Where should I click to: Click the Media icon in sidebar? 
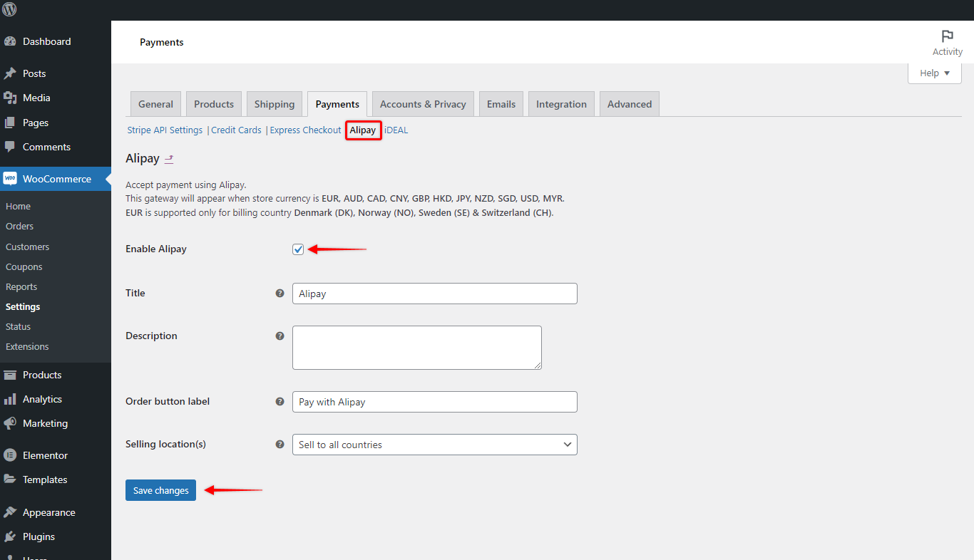pos(10,98)
